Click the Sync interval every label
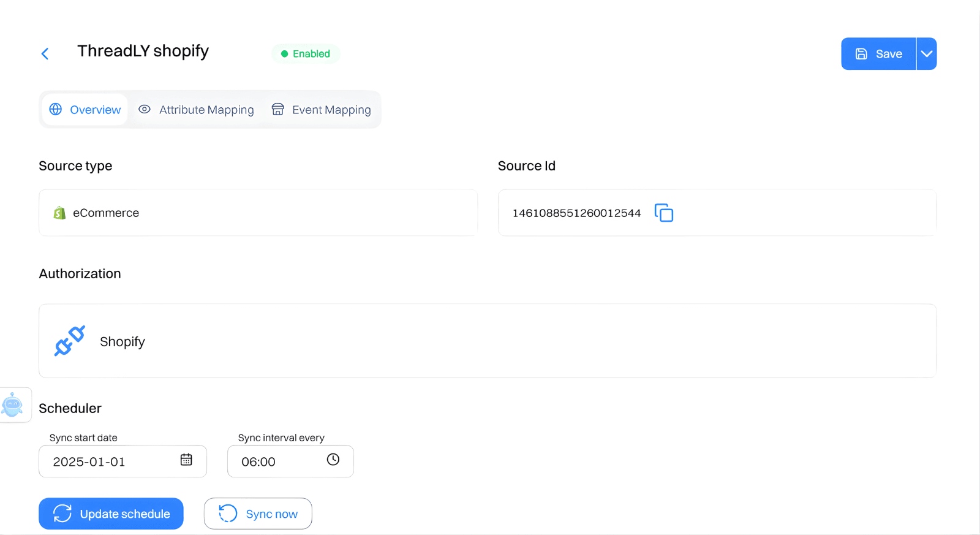Image resolution: width=980 pixels, height=535 pixels. point(281,438)
